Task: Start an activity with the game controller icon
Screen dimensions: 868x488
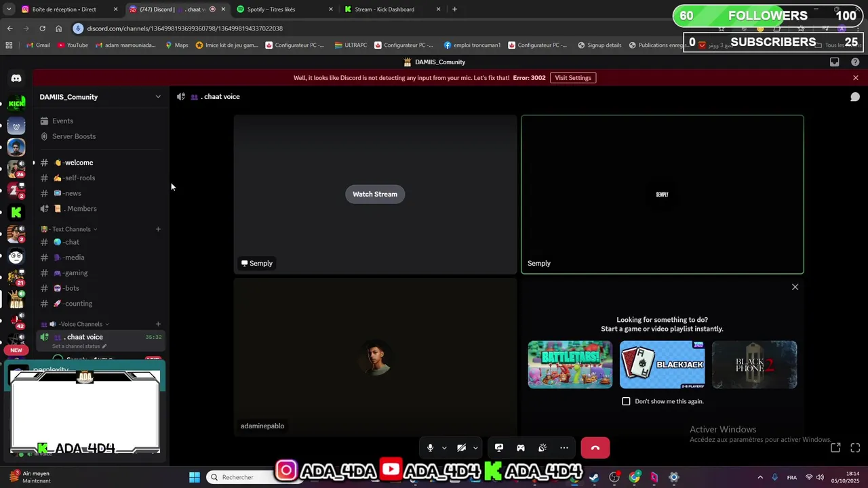Action: [x=521, y=448]
